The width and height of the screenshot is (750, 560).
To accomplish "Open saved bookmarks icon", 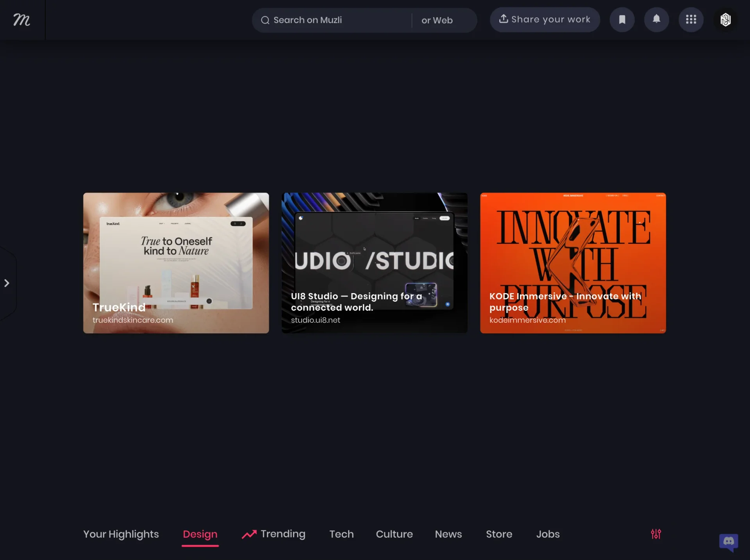I will 622,20.
